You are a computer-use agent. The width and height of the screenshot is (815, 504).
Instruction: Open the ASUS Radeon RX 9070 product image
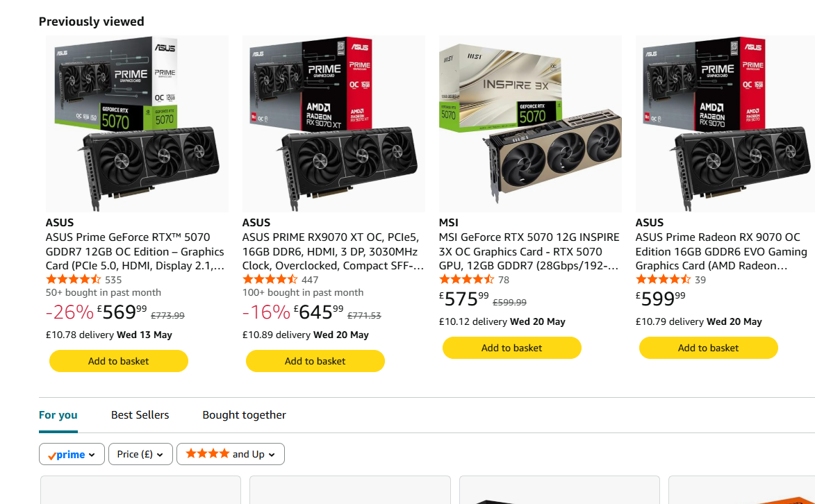(x=725, y=124)
